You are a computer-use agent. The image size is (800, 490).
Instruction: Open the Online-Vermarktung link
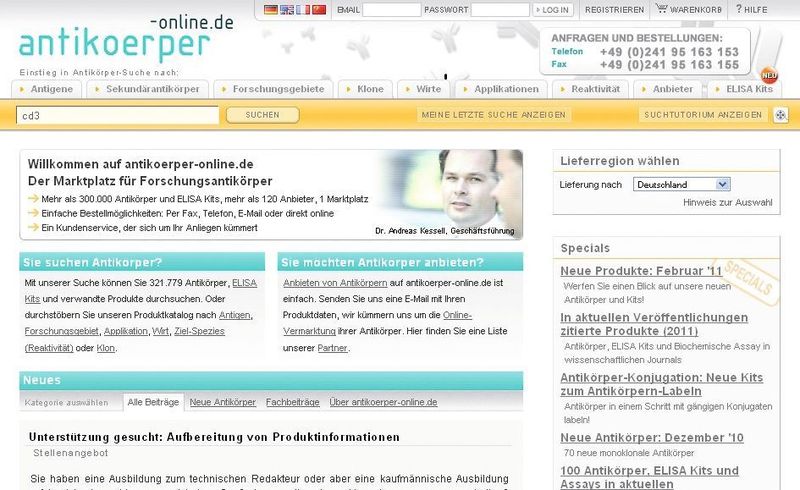click(457, 315)
